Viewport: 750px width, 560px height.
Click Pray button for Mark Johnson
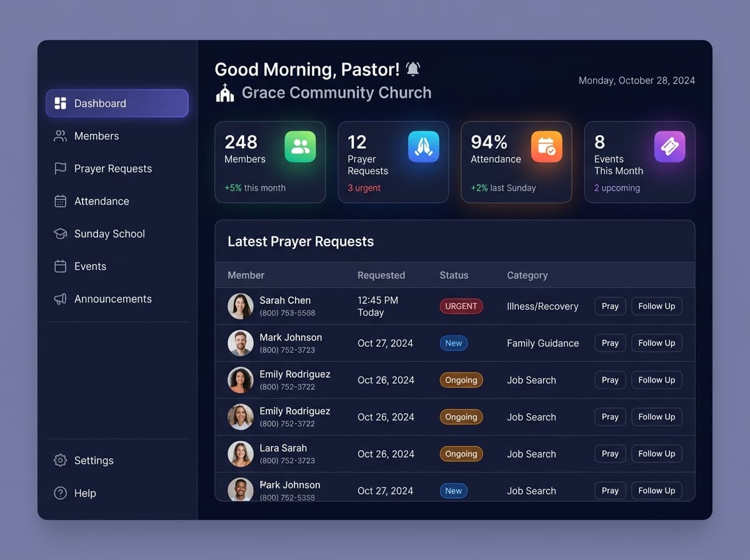610,343
